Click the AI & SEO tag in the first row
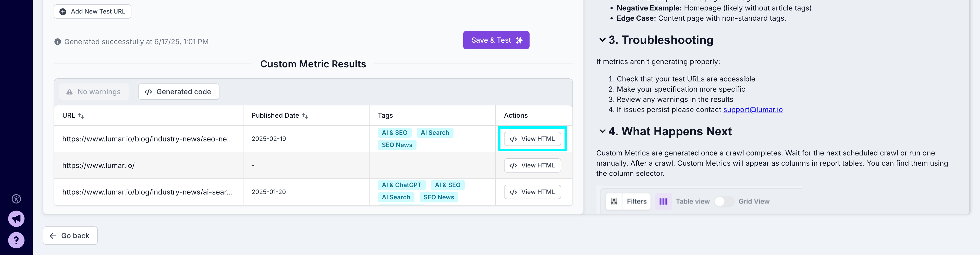The width and height of the screenshot is (980, 255). (x=395, y=133)
